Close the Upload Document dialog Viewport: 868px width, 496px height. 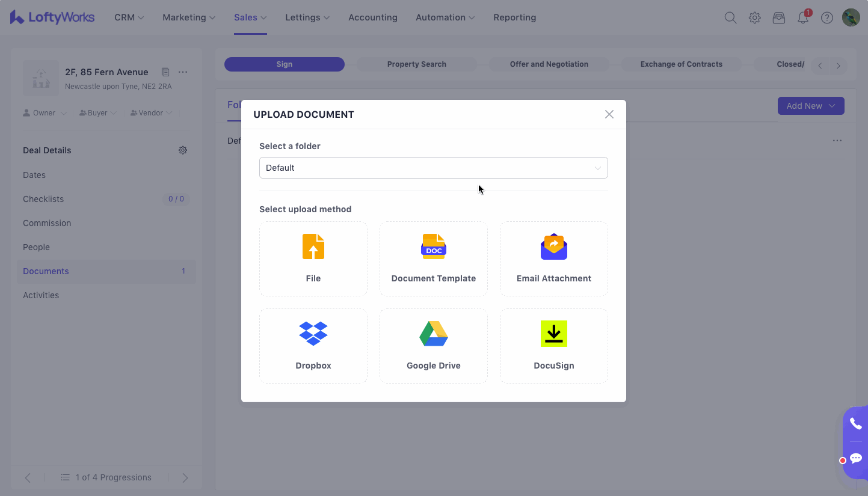(609, 114)
